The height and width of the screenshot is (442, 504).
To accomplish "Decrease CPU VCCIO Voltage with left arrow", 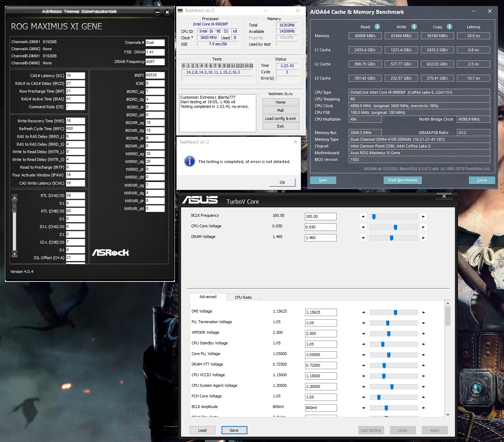I will (x=363, y=376).
